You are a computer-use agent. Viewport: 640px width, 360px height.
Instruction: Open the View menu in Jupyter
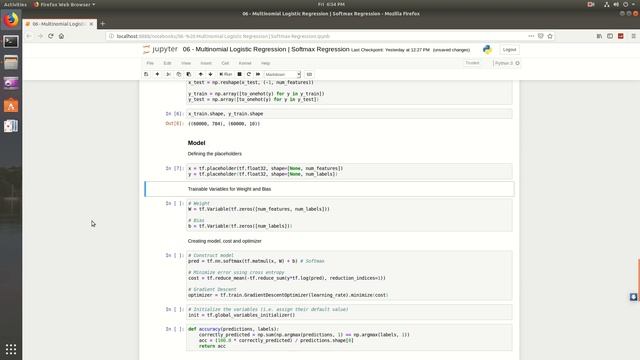pos(186,63)
